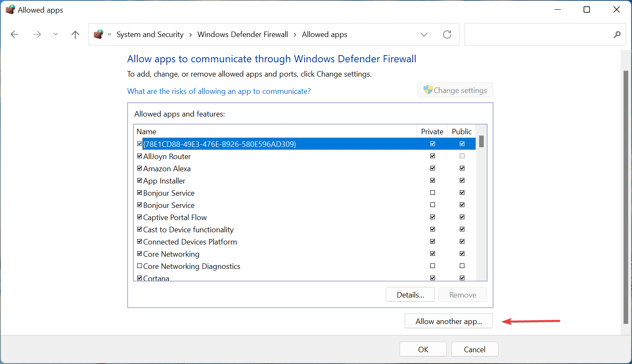
Task: Open address bar history dropdown
Action: click(x=424, y=35)
